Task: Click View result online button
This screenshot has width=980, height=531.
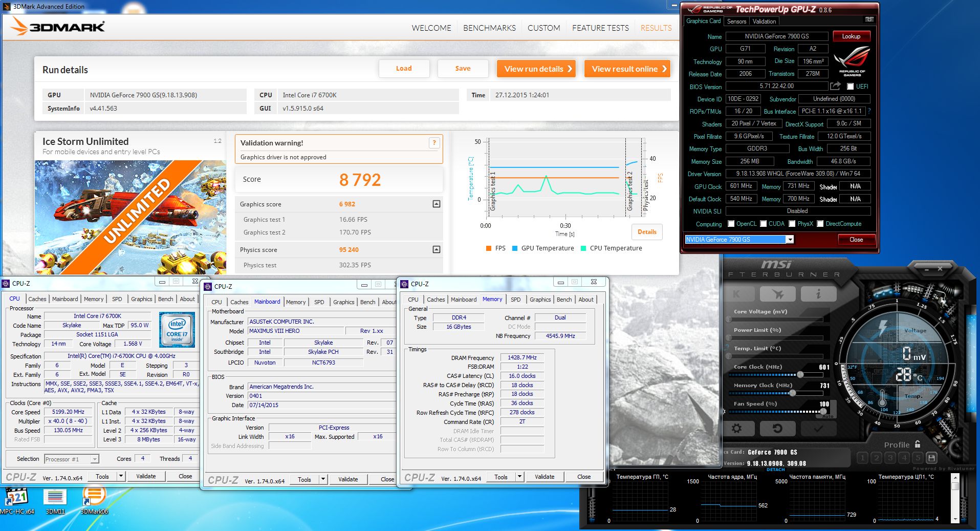Action: (627, 69)
